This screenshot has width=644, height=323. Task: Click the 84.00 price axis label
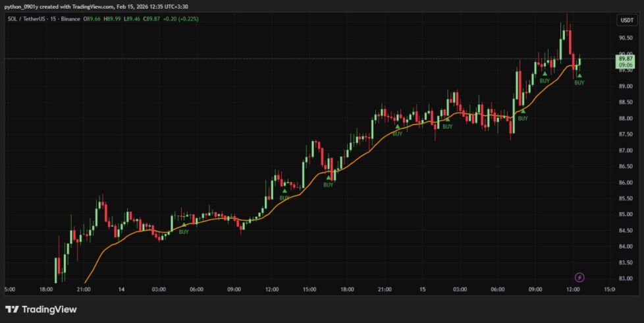[626, 247]
